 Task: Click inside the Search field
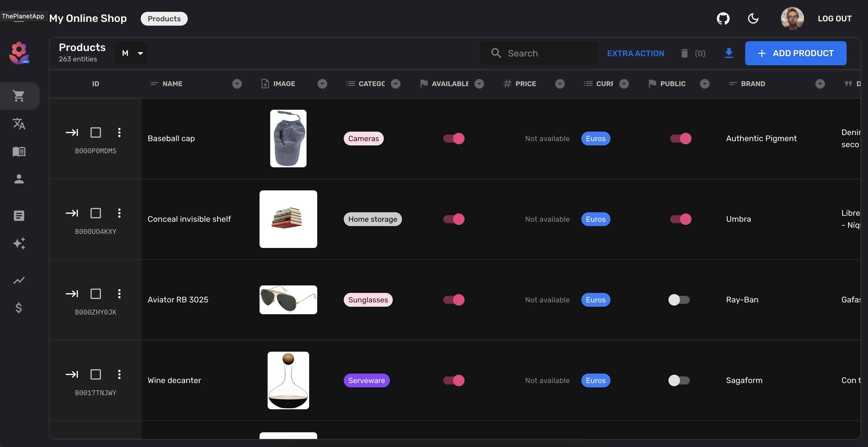(539, 53)
